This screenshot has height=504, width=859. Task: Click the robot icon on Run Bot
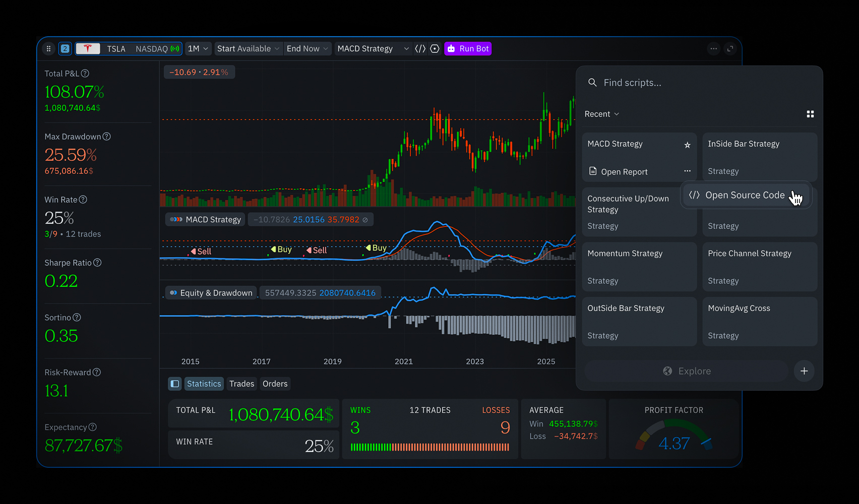pos(452,49)
